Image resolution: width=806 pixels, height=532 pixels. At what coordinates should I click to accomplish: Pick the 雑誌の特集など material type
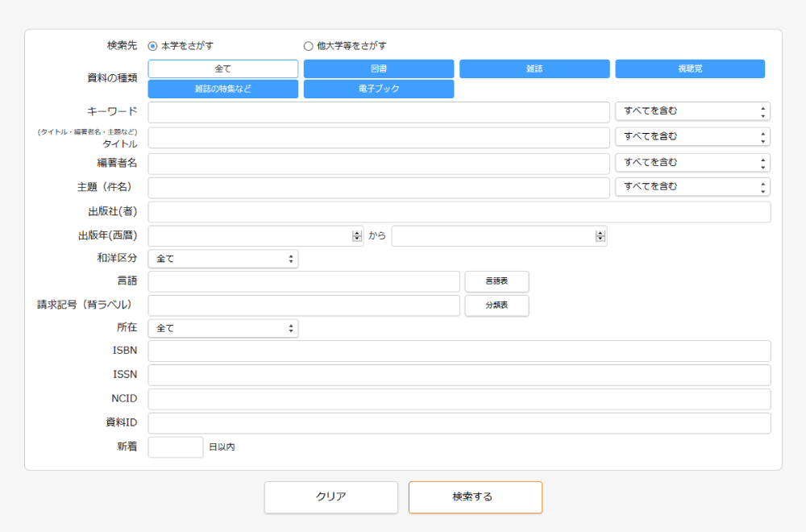coord(222,89)
